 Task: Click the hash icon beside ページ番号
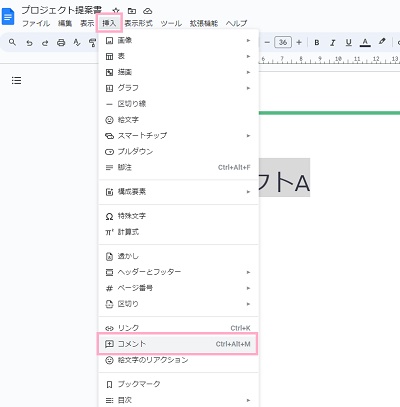(109, 288)
